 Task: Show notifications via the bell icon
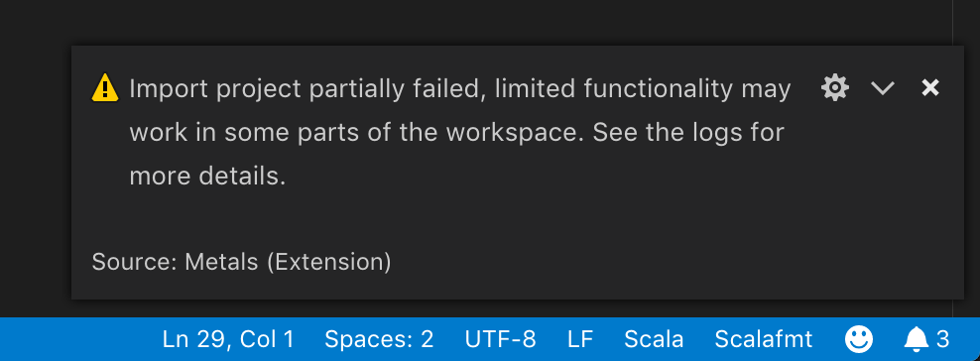(917, 339)
